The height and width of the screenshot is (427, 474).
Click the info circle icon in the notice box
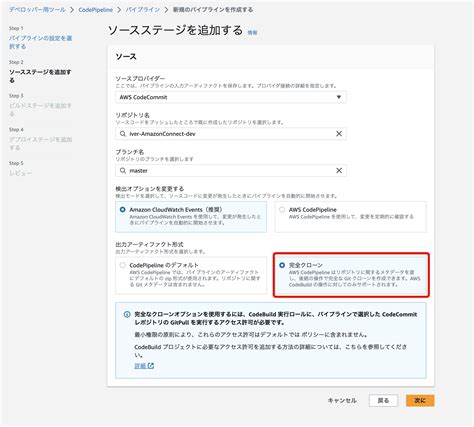click(x=127, y=314)
